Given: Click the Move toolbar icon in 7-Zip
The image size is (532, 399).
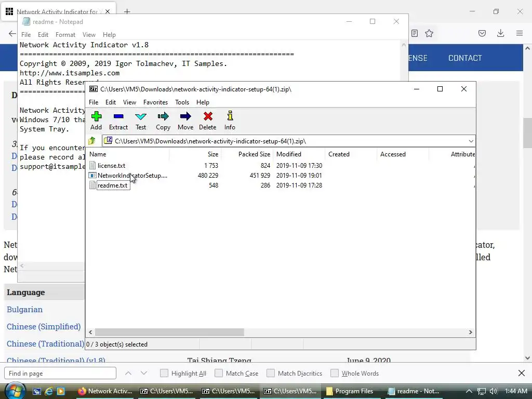Looking at the screenshot, I should click(x=185, y=121).
